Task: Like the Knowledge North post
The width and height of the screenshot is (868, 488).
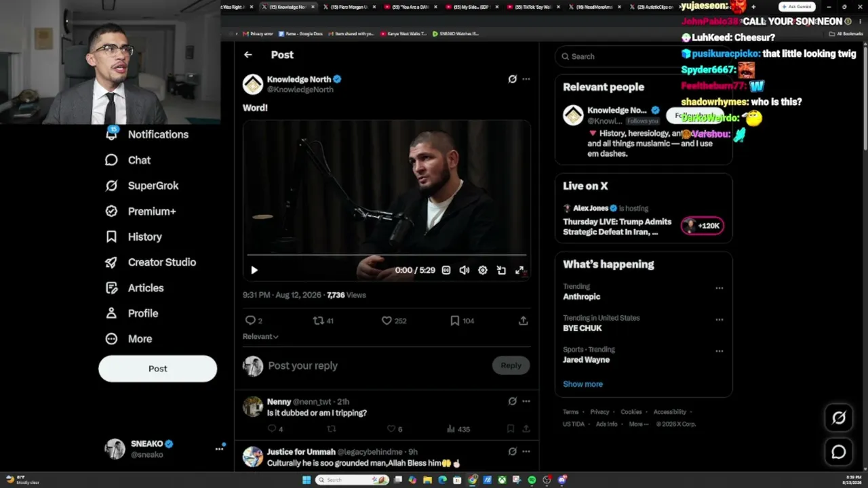Action: 387,321
